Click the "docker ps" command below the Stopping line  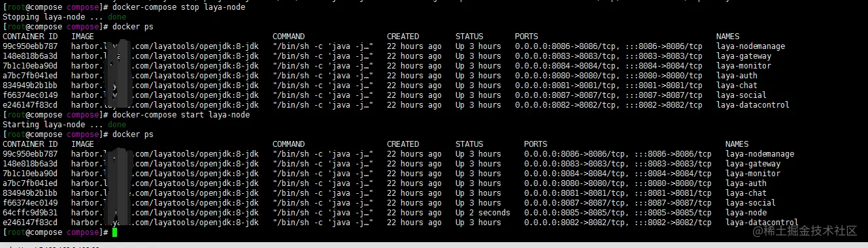(133, 27)
